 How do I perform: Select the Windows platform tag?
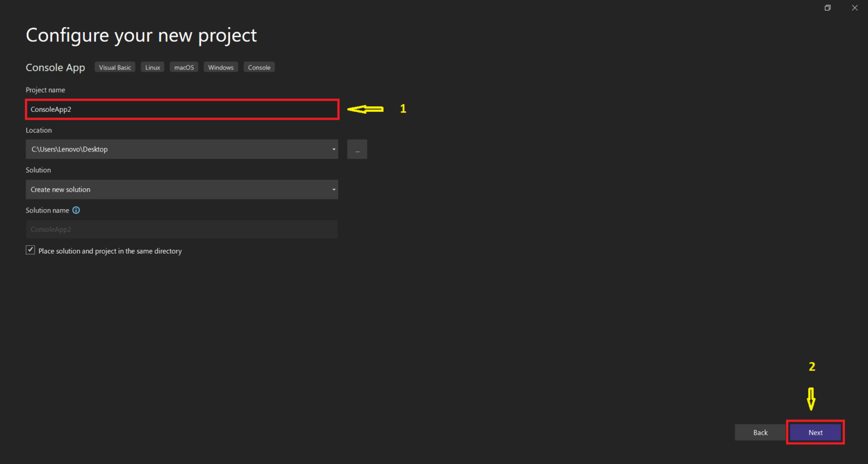[x=220, y=67]
